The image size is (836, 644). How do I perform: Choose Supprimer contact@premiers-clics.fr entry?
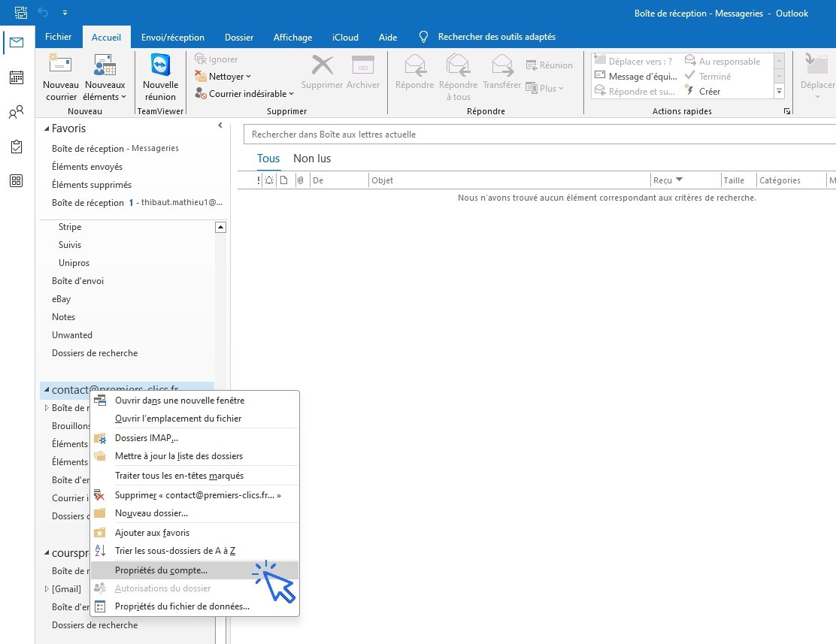tap(195, 495)
